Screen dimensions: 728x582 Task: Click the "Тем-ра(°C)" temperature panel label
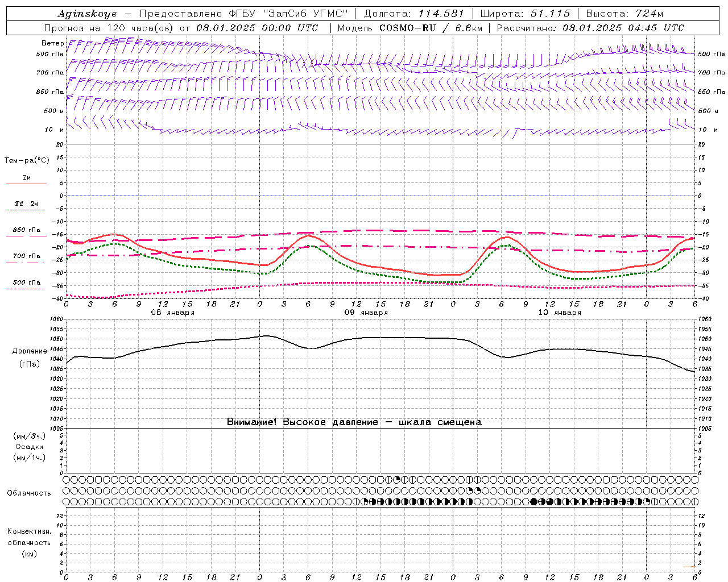tap(27, 160)
